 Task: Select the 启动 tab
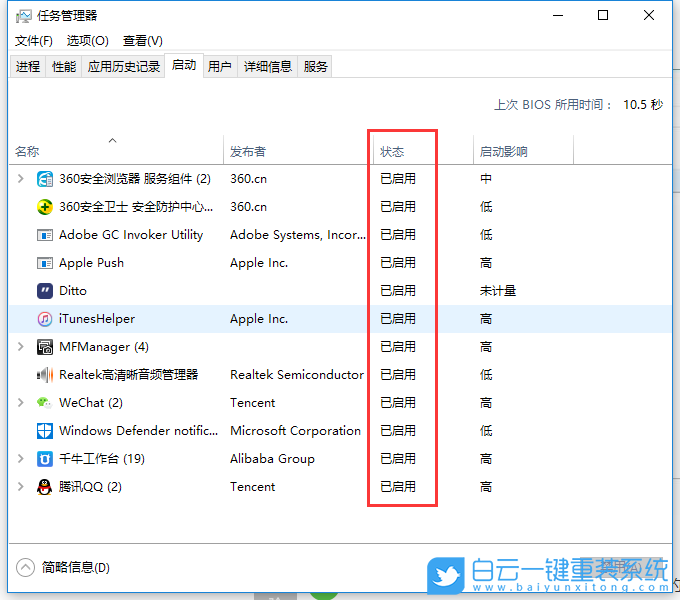coord(184,65)
